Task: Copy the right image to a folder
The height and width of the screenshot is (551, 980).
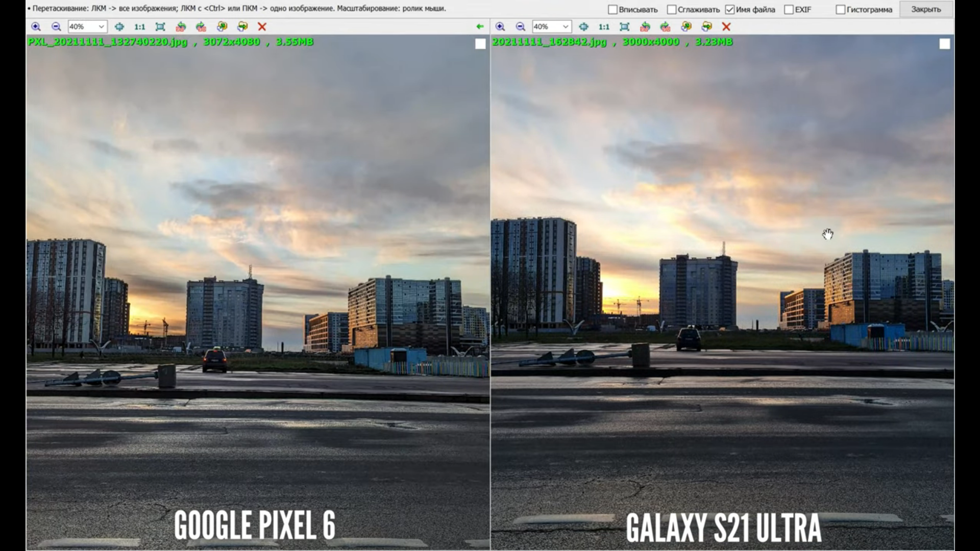Action: 687,27
